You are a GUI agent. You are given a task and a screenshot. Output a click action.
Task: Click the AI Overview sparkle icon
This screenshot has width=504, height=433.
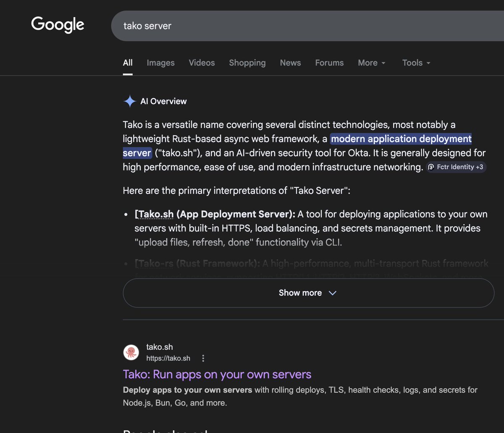click(x=130, y=101)
